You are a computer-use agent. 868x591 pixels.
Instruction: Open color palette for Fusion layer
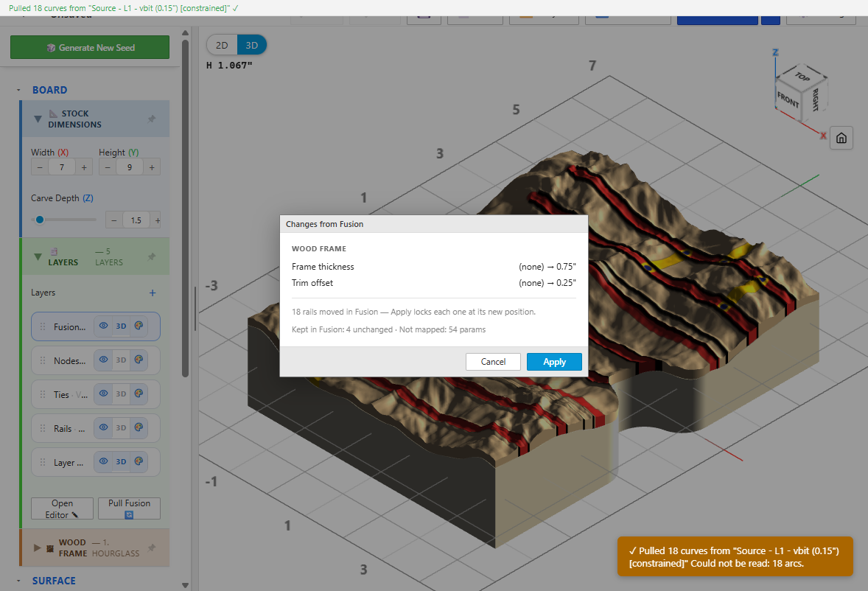click(x=139, y=326)
